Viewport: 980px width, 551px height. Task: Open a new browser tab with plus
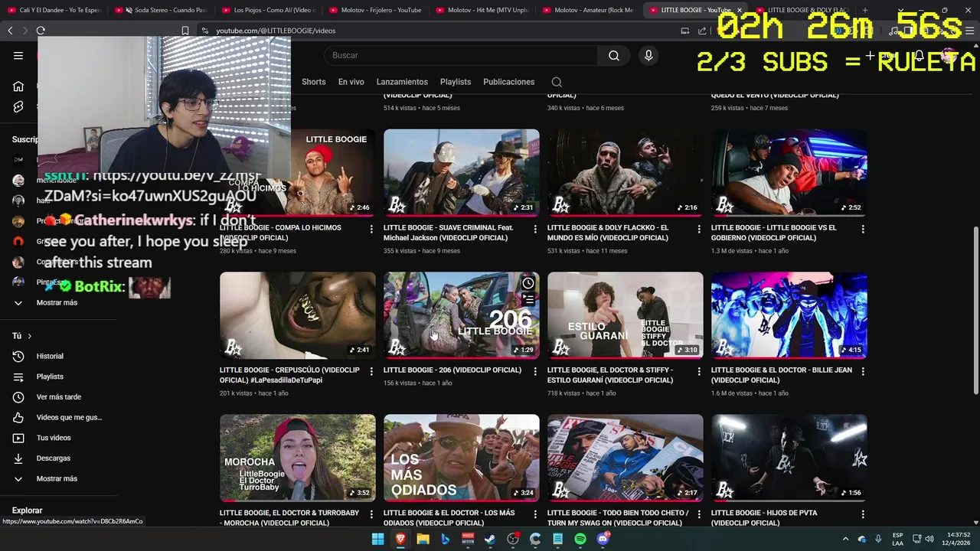point(864,10)
